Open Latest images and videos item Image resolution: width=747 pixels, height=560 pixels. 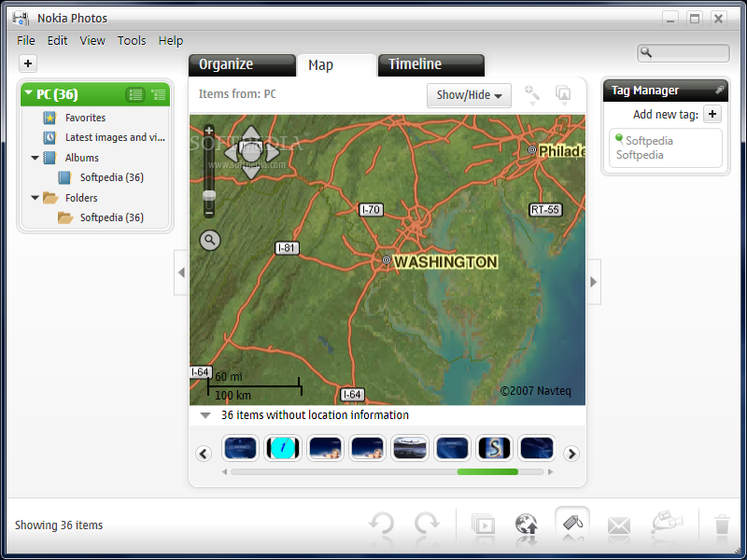115,137
